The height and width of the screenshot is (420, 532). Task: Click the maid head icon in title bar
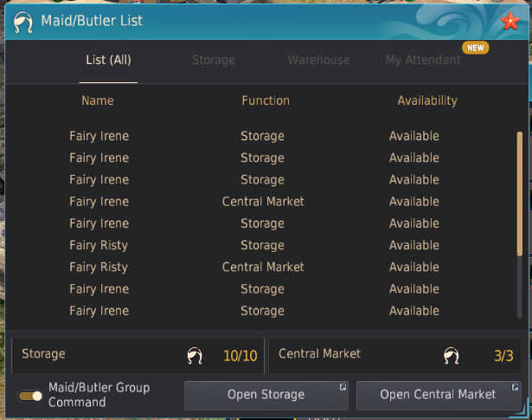click(x=25, y=21)
